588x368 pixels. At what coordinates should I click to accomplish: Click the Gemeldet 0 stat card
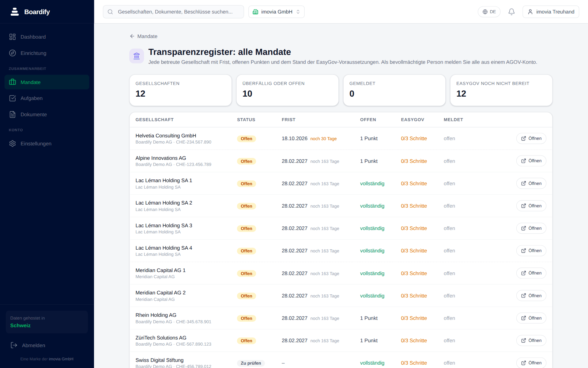click(394, 90)
